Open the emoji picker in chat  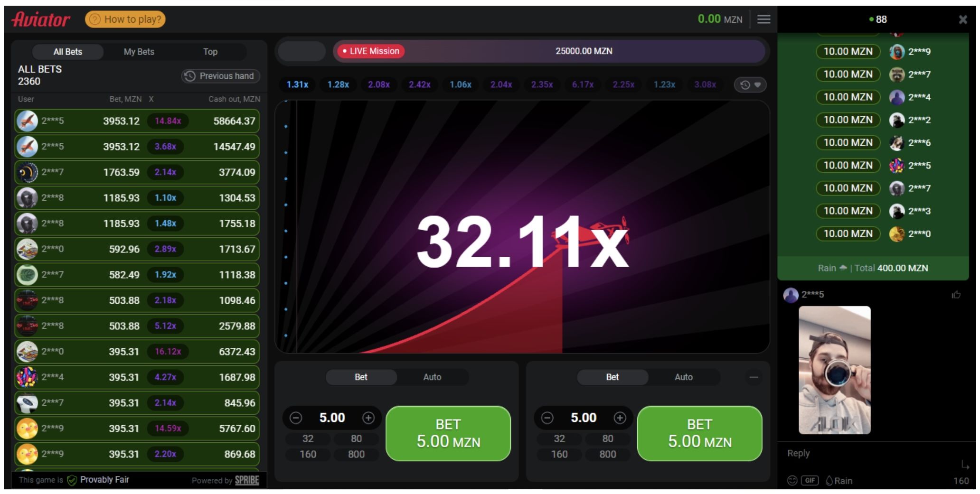(792, 480)
